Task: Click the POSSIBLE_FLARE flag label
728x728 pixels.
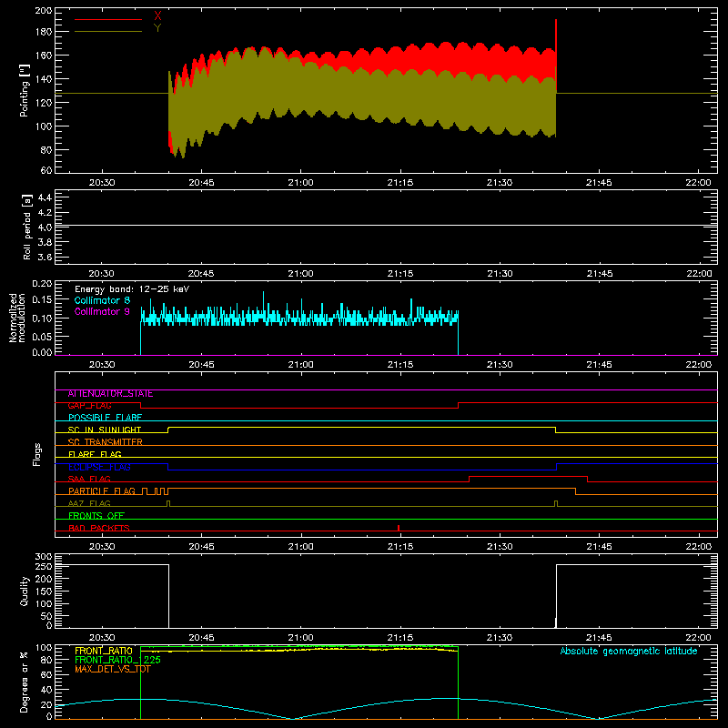Action: tap(105, 418)
